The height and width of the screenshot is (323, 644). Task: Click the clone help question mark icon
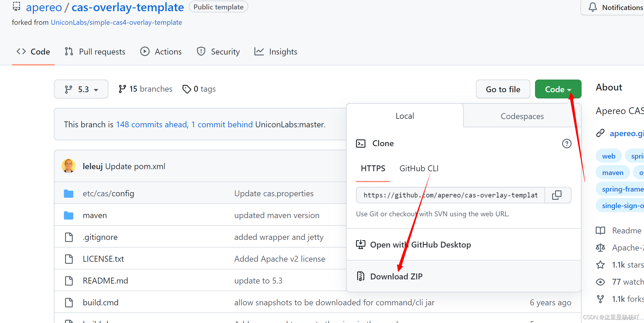click(567, 144)
